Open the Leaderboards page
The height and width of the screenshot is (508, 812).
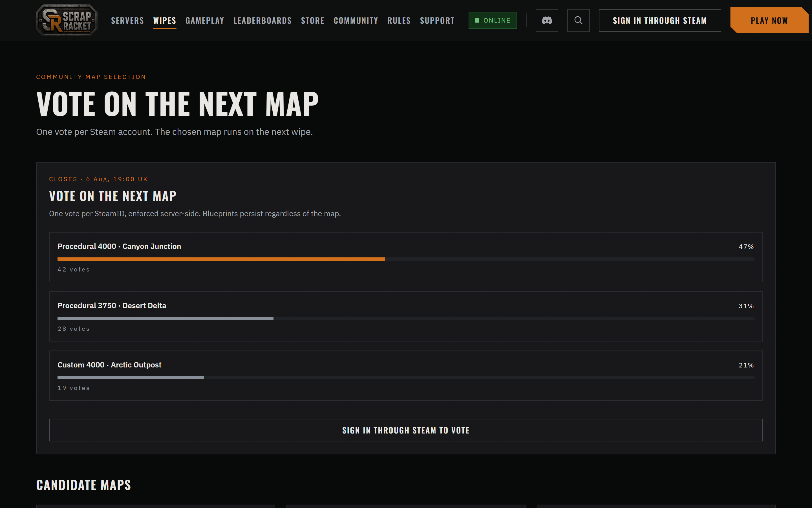[x=262, y=21]
